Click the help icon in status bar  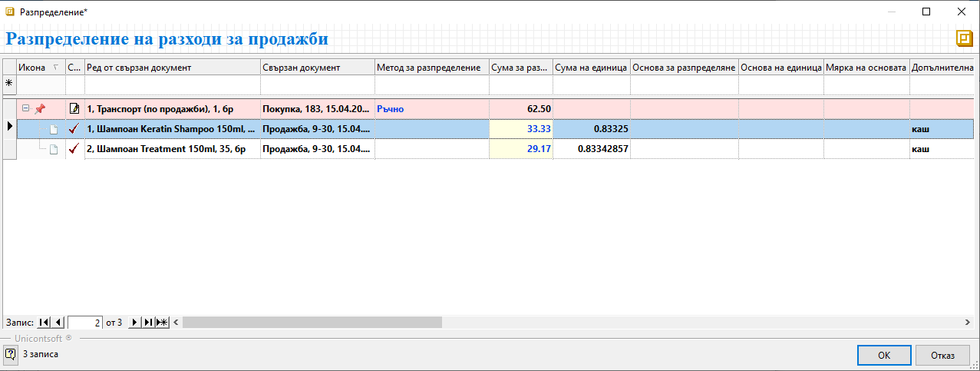(11, 354)
